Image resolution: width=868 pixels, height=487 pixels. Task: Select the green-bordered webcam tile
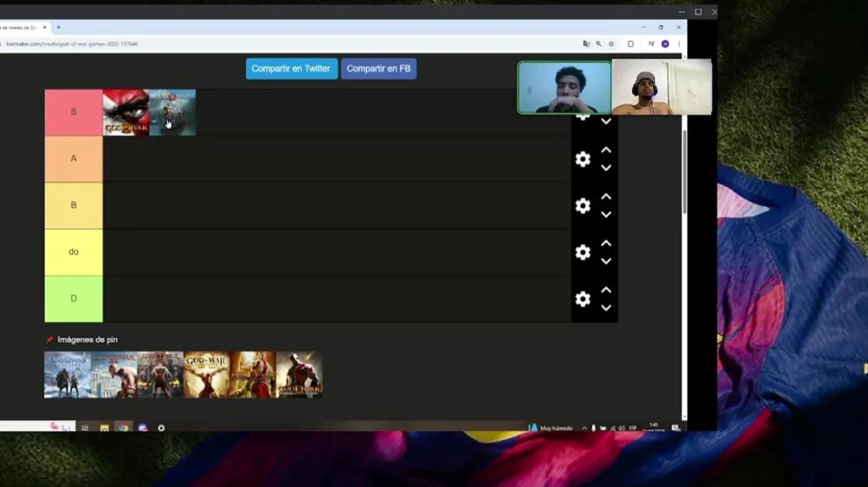click(x=564, y=87)
